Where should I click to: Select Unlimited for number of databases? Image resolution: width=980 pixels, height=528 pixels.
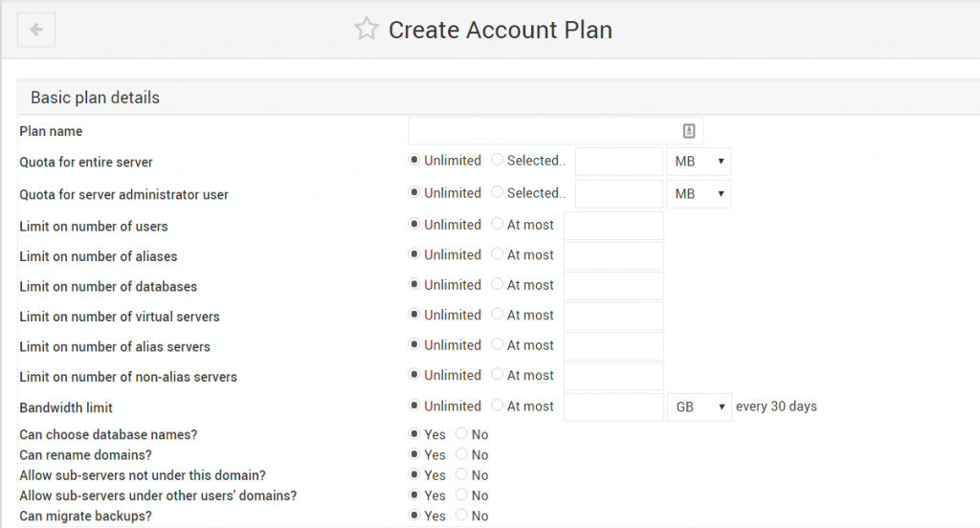[x=413, y=284]
